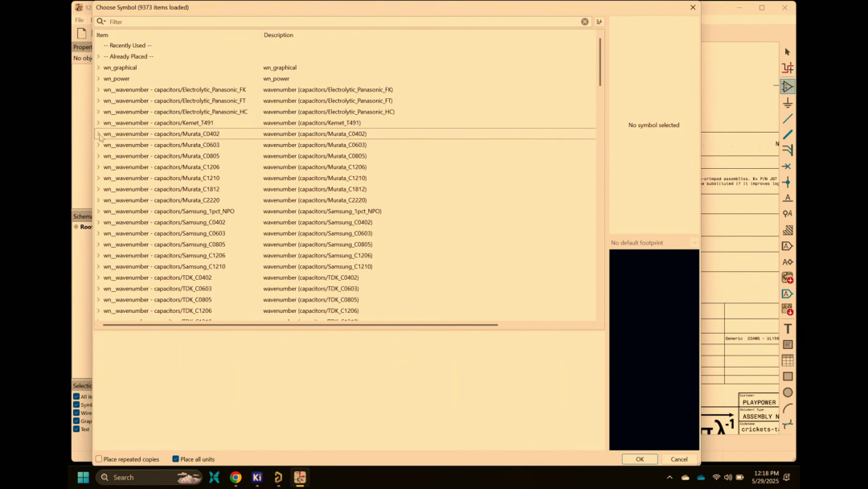This screenshot has height=489, width=868.
Task: Toggle Wires checkbox in Selection Filter panel
Action: click(x=76, y=413)
